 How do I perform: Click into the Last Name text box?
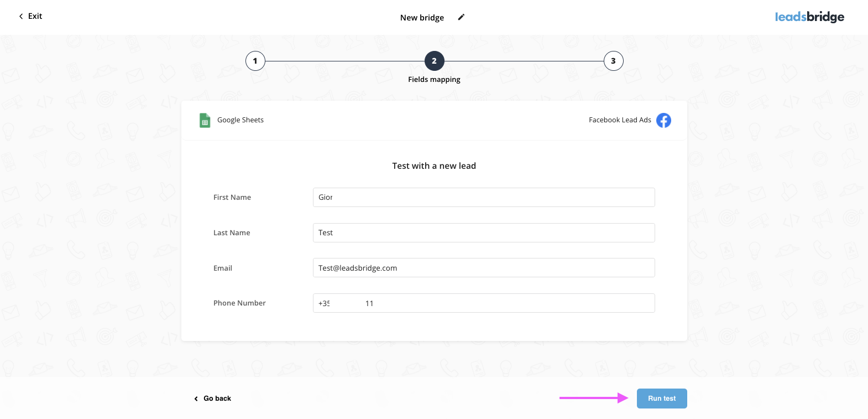tap(483, 232)
